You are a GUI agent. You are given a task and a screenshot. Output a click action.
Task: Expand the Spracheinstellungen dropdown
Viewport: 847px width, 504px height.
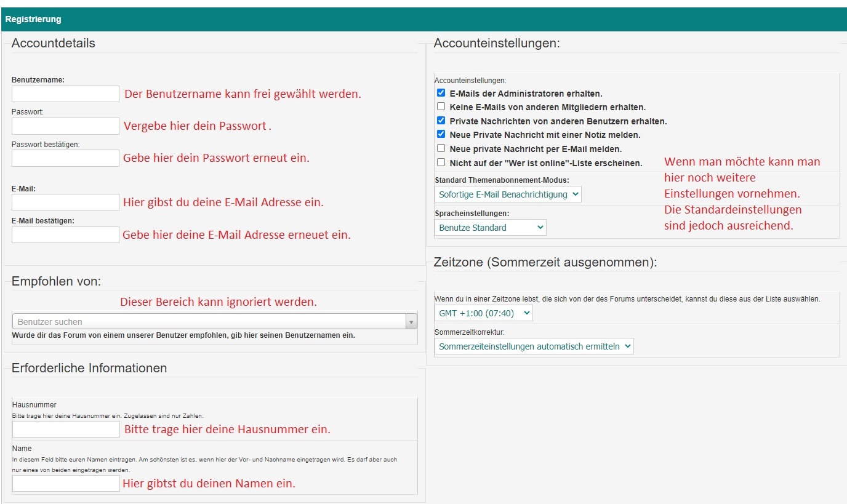tap(490, 228)
